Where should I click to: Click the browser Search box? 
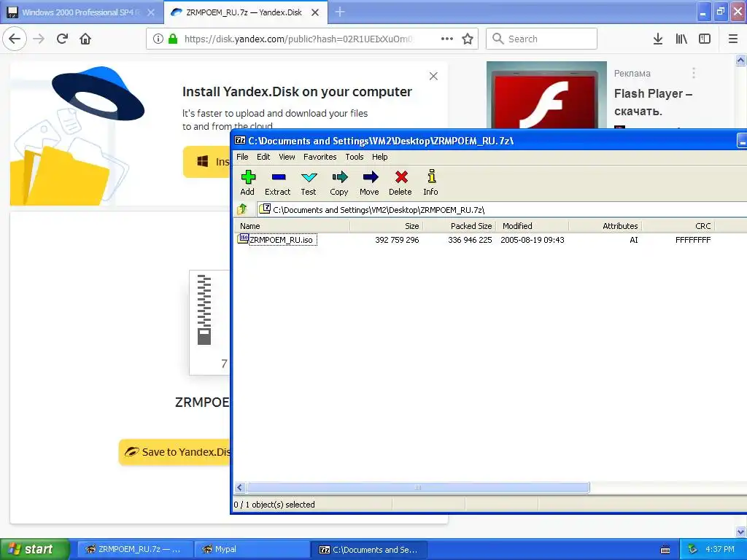coord(542,39)
